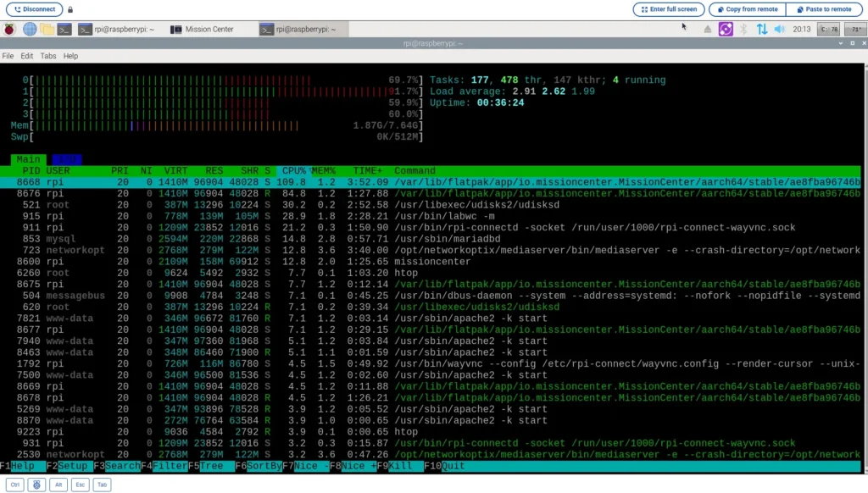Click Copy from remote
This screenshot has width=868, height=493.
748,9
